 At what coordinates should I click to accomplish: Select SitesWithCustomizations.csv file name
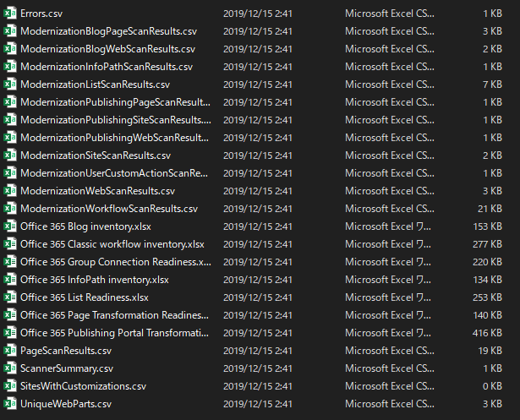83,385
